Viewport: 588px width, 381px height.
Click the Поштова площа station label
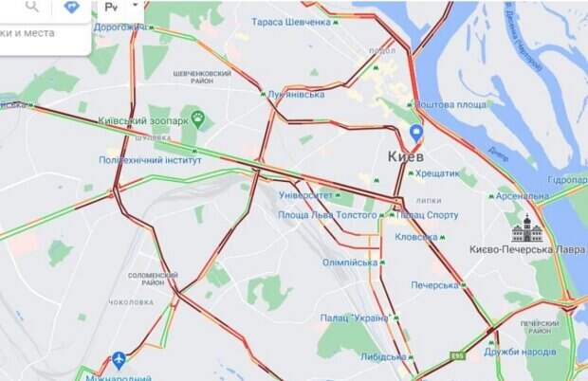[451, 104]
